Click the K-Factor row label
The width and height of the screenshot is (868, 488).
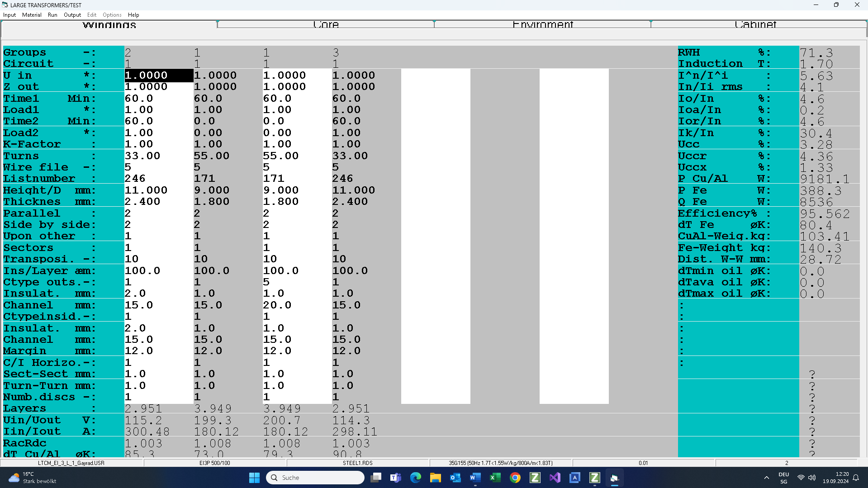click(50, 144)
